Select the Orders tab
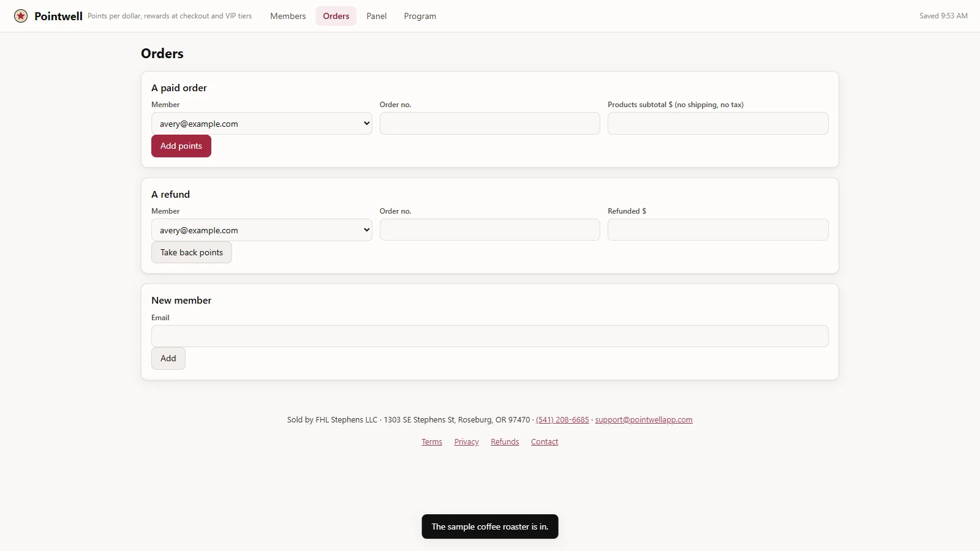This screenshot has height=551, width=980. 336,16
